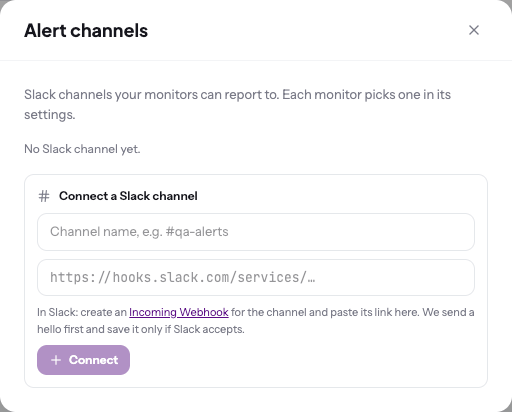Screen dimensions: 512x412
Task: Close the Alert channels dialog
Action: pyautogui.click(x=474, y=30)
